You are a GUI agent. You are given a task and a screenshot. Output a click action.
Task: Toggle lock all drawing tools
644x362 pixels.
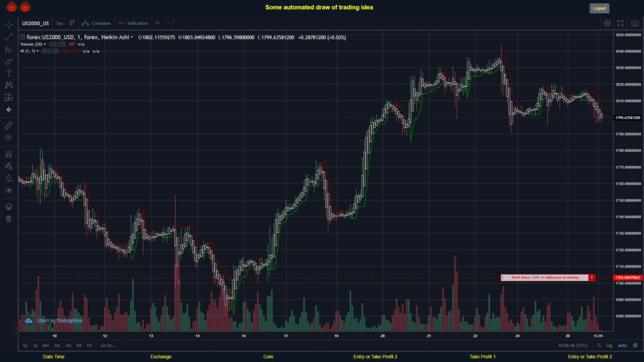coord(9,178)
